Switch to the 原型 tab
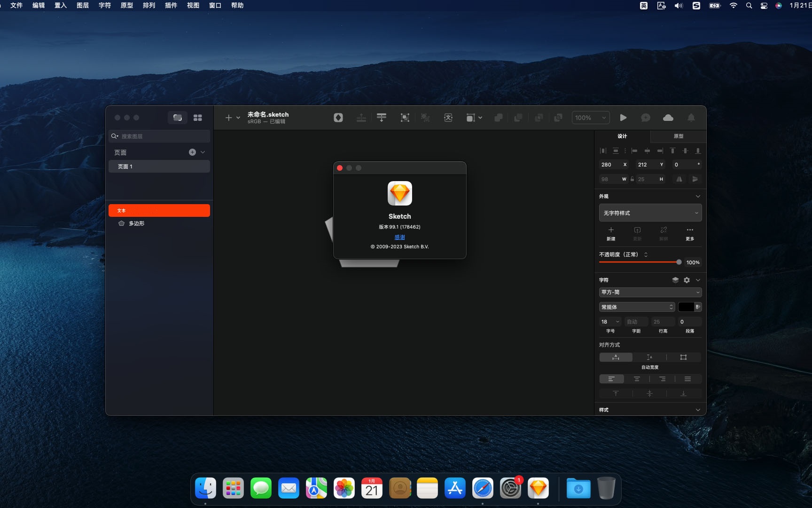The width and height of the screenshot is (812, 508). [x=678, y=136]
